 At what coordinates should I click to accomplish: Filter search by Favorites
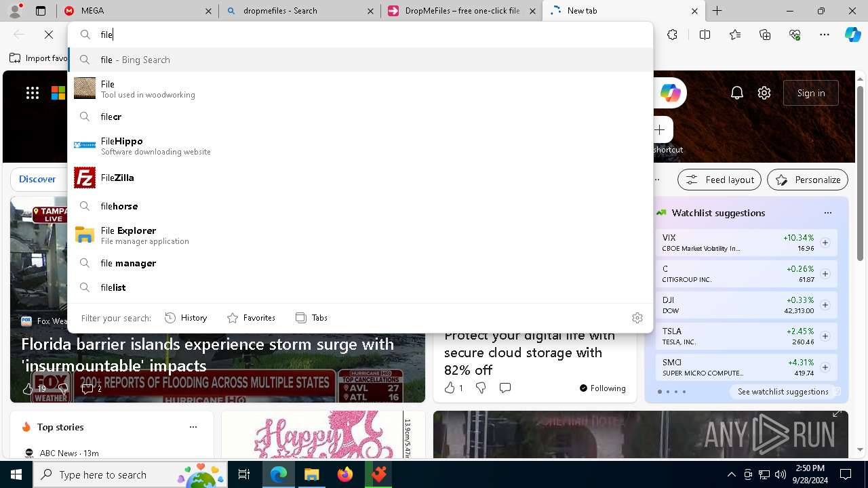pyautogui.click(x=251, y=317)
